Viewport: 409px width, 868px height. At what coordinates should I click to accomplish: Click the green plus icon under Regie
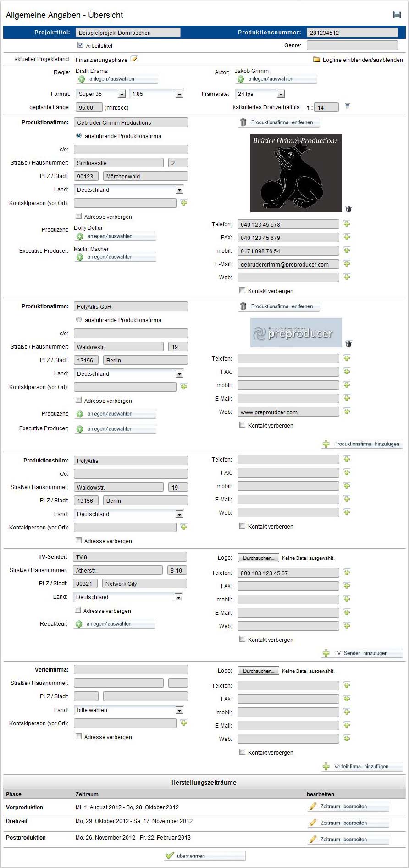pos(82,79)
